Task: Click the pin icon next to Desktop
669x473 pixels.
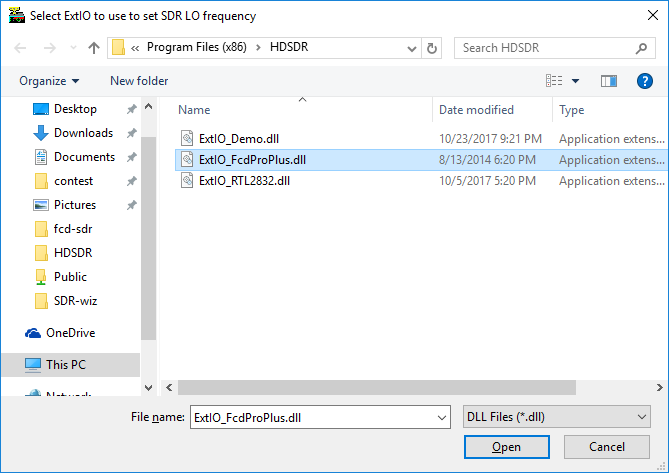Action: [131, 109]
